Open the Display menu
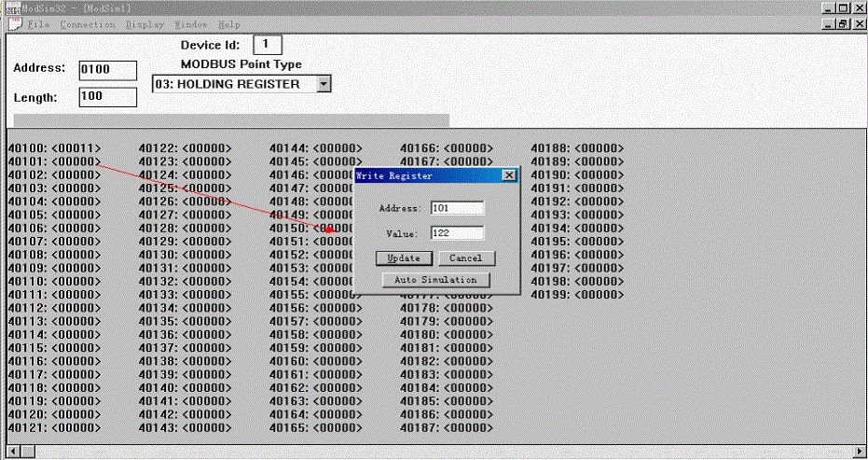 click(x=145, y=24)
